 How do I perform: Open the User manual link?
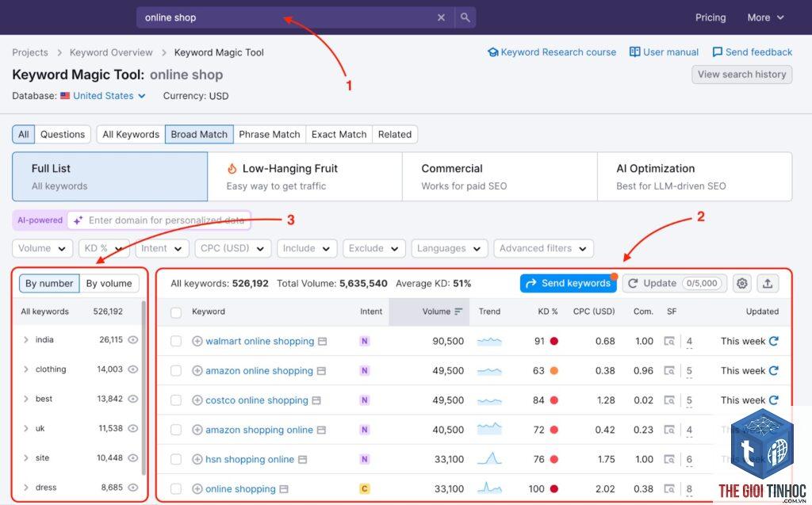[x=664, y=52]
